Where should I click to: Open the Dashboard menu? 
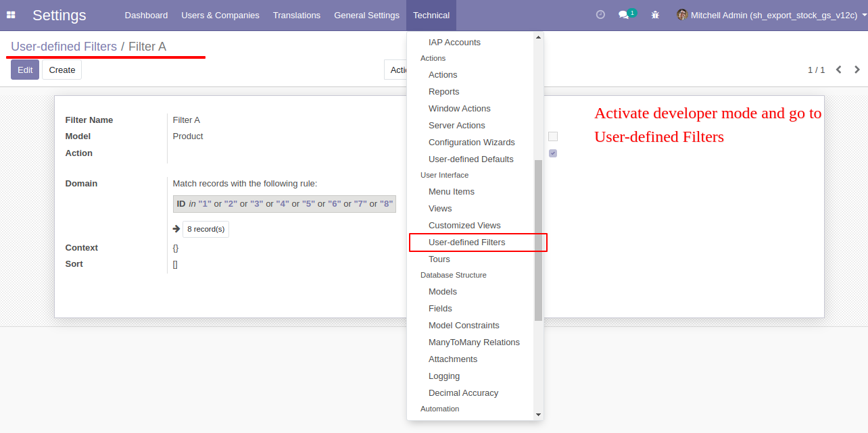click(146, 15)
